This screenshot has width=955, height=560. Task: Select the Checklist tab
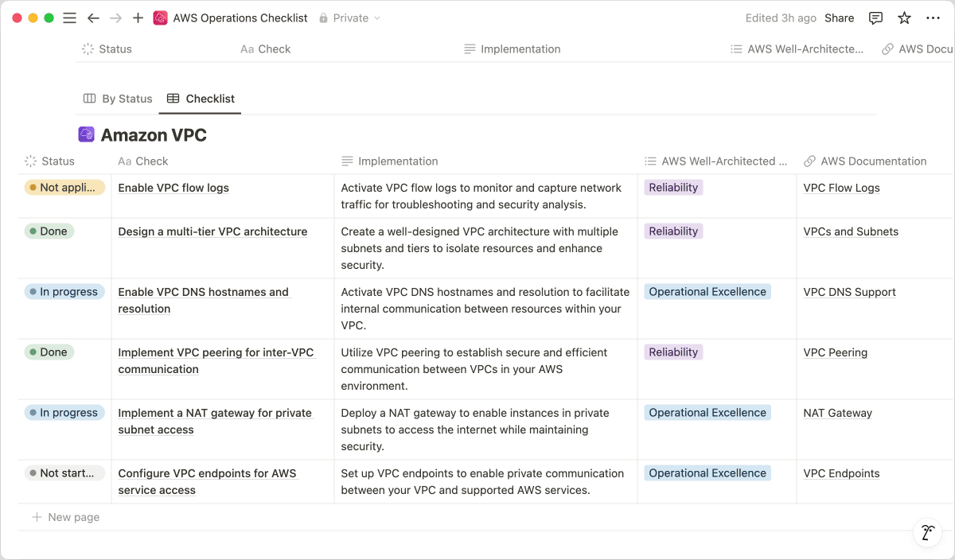click(x=201, y=99)
